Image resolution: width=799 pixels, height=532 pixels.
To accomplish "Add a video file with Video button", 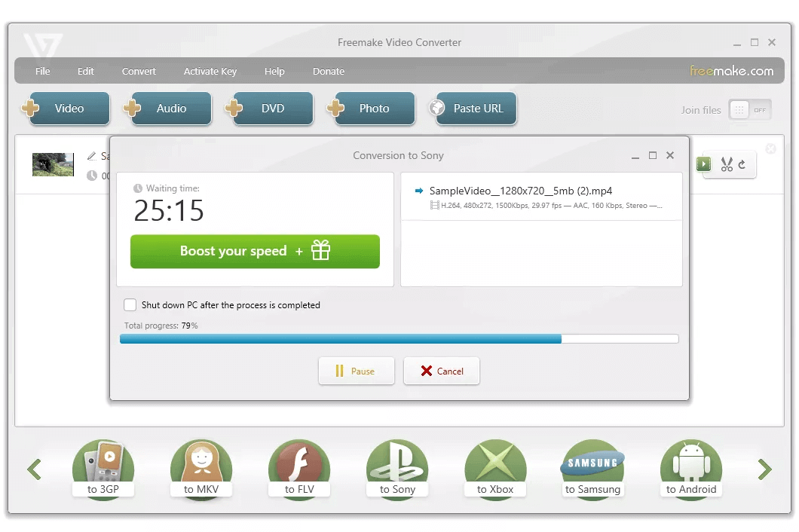I will (x=69, y=108).
